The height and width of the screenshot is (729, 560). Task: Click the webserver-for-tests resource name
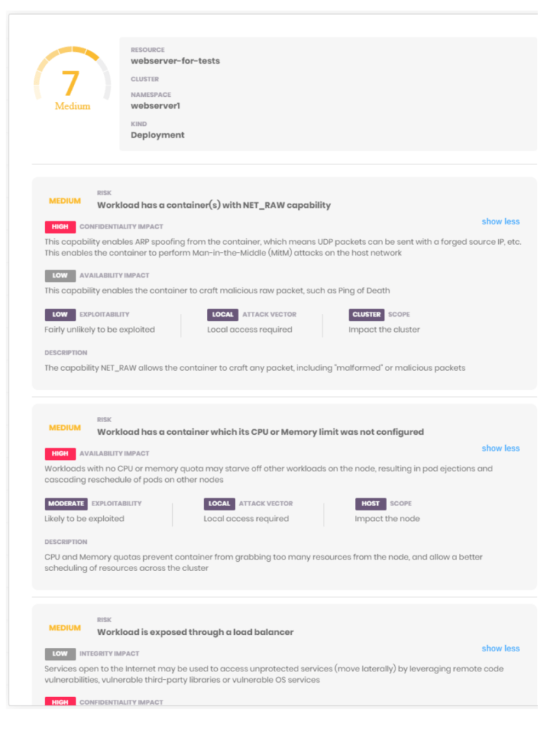(175, 61)
